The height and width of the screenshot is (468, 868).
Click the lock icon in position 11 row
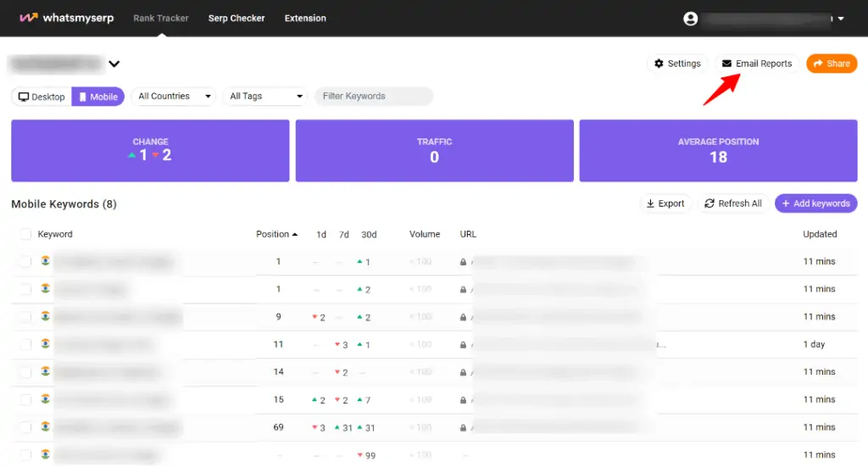coord(464,345)
